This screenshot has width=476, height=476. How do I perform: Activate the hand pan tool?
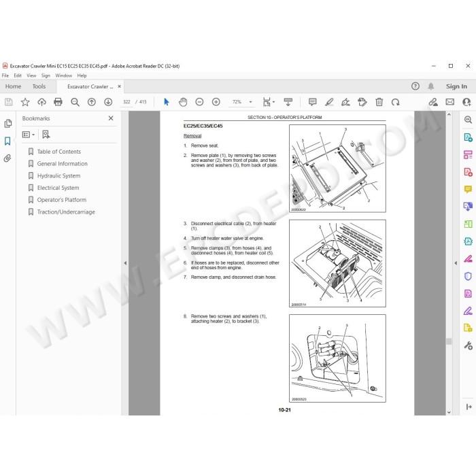[x=183, y=102]
